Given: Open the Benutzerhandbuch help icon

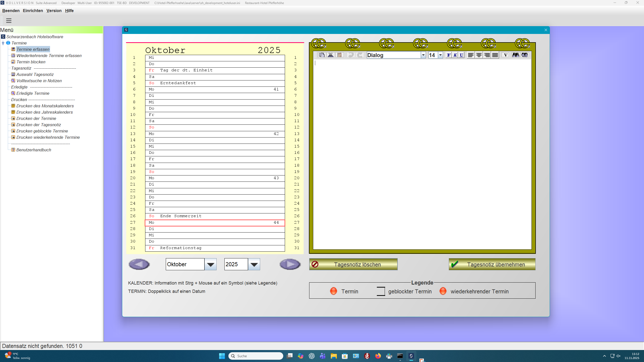Looking at the screenshot, I should 13,150.
